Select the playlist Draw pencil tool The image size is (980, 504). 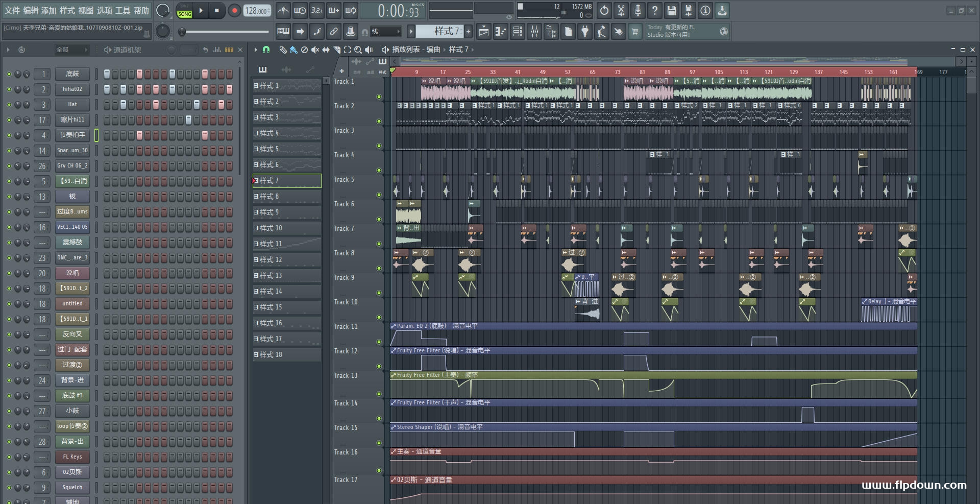(x=283, y=50)
